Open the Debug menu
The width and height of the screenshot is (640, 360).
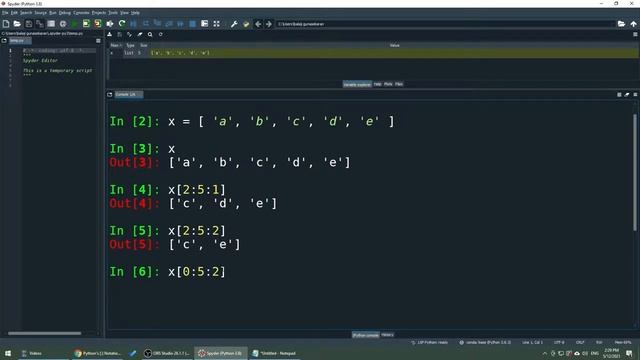click(x=64, y=13)
